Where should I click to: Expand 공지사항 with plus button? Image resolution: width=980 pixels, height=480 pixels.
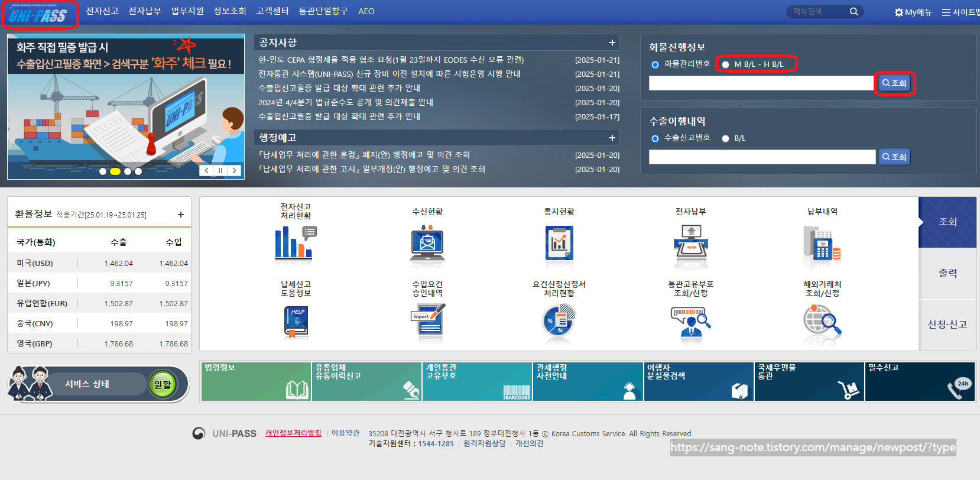[x=612, y=43]
